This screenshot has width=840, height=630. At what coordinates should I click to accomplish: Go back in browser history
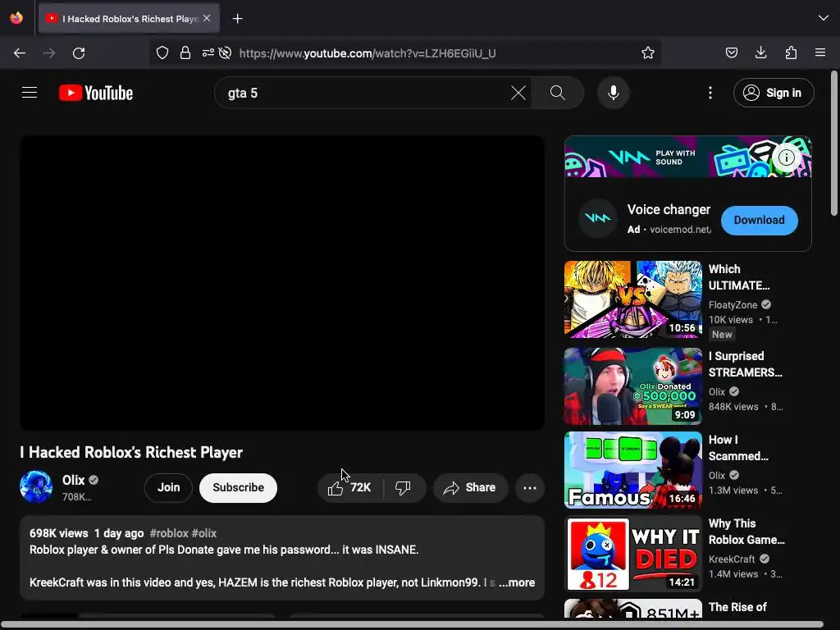[x=20, y=53]
